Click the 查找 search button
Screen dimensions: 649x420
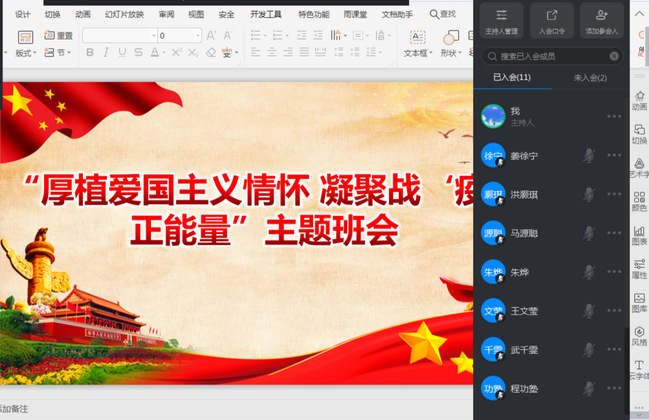(x=442, y=15)
